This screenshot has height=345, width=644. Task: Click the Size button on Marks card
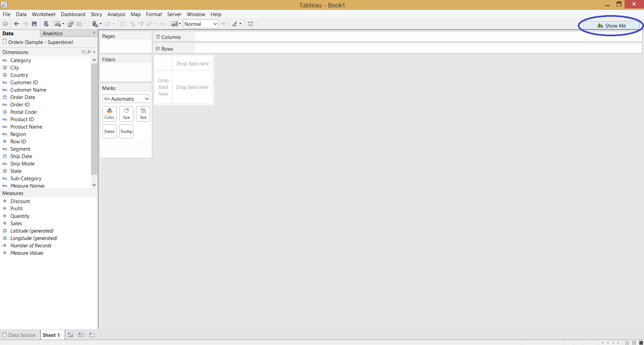126,114
